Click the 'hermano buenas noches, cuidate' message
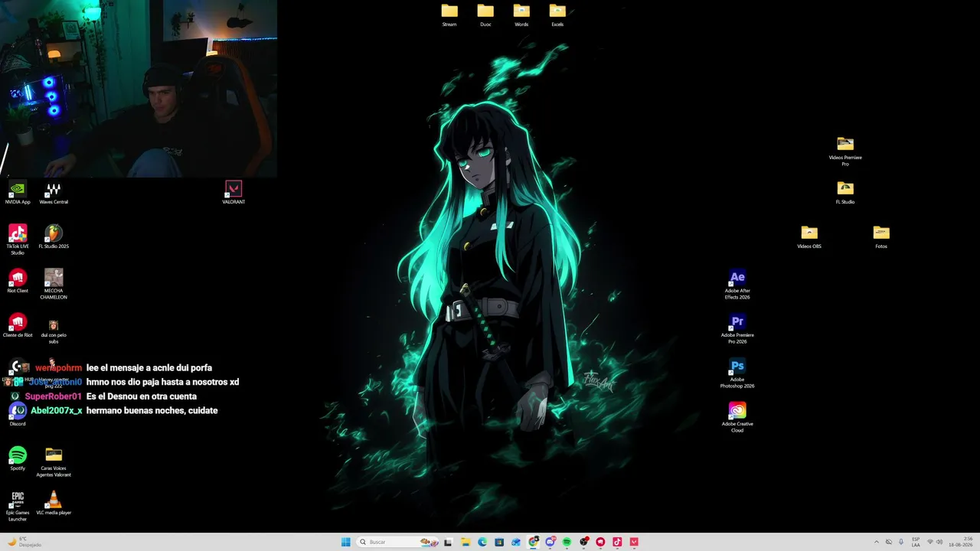 (x=152, y=411)
